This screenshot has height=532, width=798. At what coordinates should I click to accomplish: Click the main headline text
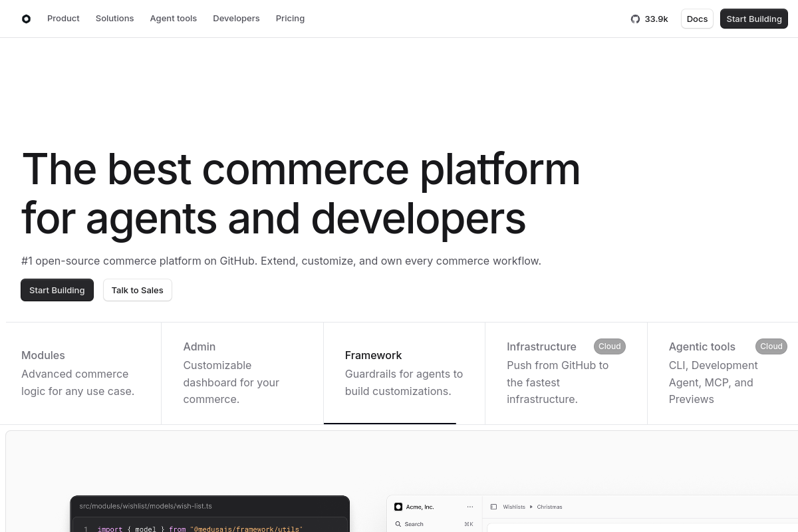(301, 193)
